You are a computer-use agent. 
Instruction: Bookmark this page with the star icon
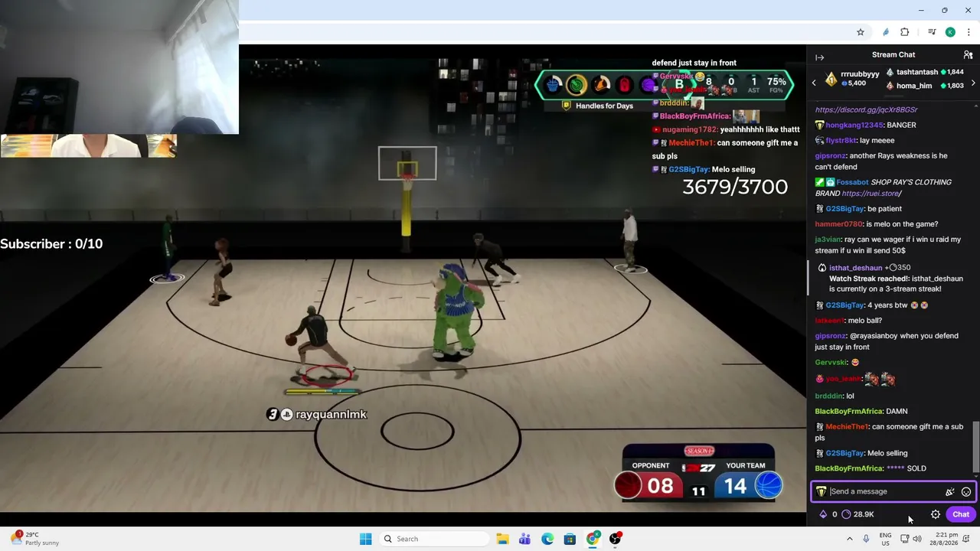point(861,32)
